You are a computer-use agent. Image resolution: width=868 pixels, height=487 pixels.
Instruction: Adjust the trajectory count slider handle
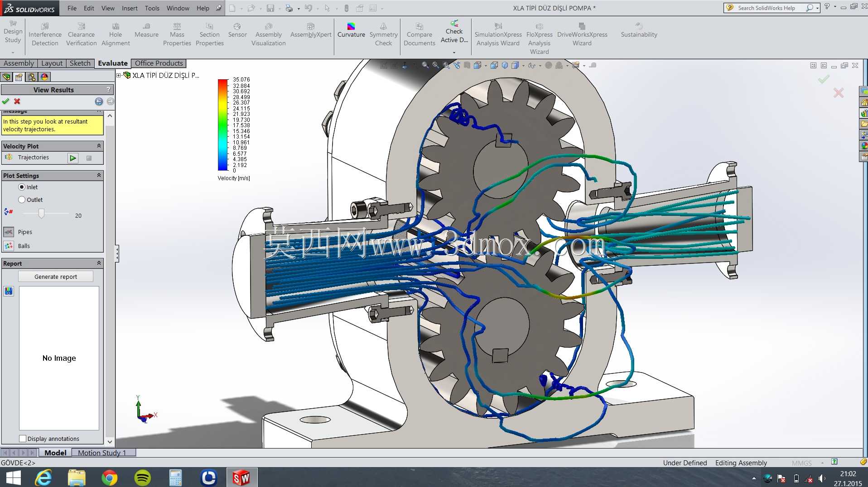(x=41, y=213)
